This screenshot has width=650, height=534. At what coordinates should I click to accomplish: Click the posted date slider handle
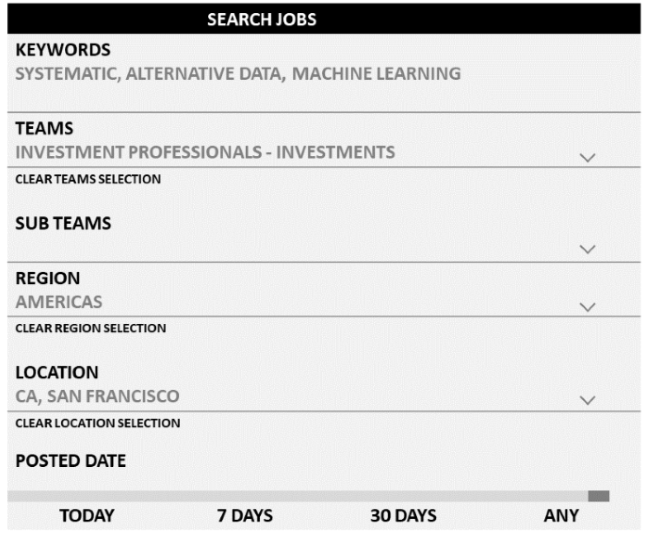click(x=598, y=496)
